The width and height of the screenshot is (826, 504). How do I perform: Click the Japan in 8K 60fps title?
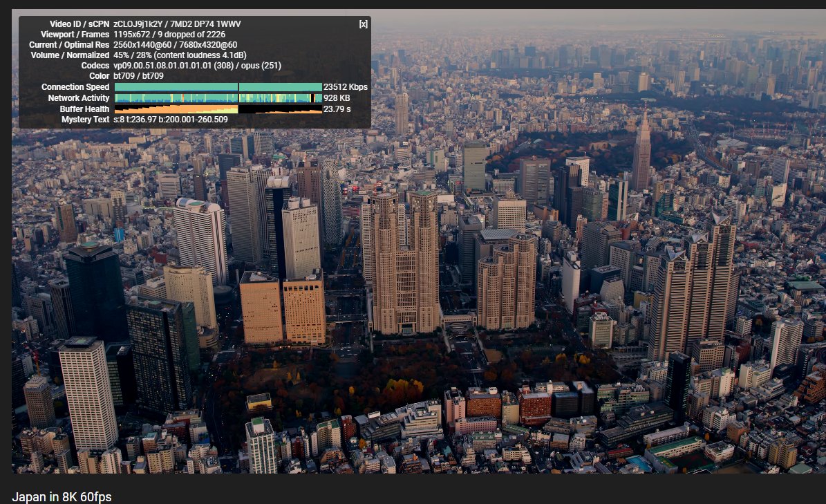62,496
